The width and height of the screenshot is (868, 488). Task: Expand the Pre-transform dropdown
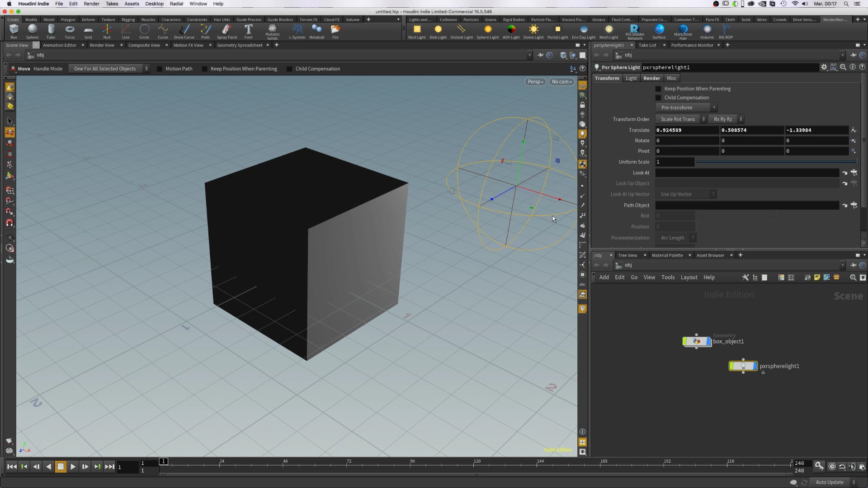[686, 108]
